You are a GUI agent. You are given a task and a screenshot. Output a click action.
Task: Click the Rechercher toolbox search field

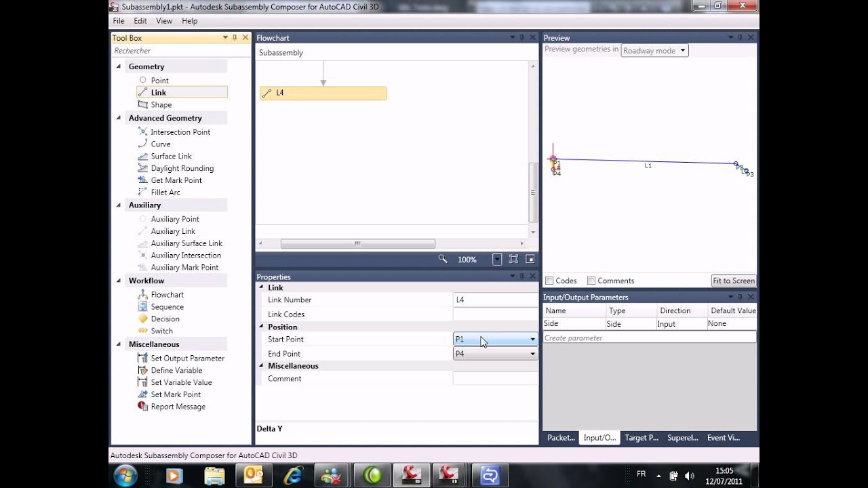coord(180,51)
